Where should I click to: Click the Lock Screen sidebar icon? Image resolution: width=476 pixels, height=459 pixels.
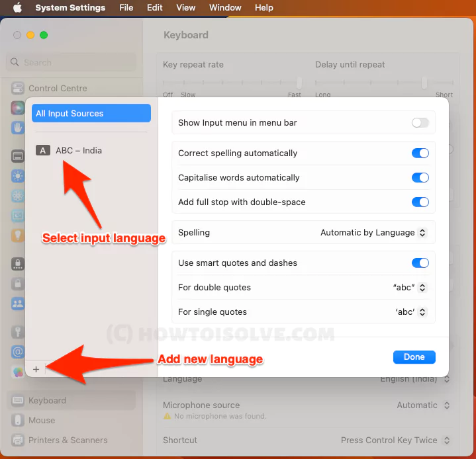pos(18,265)
